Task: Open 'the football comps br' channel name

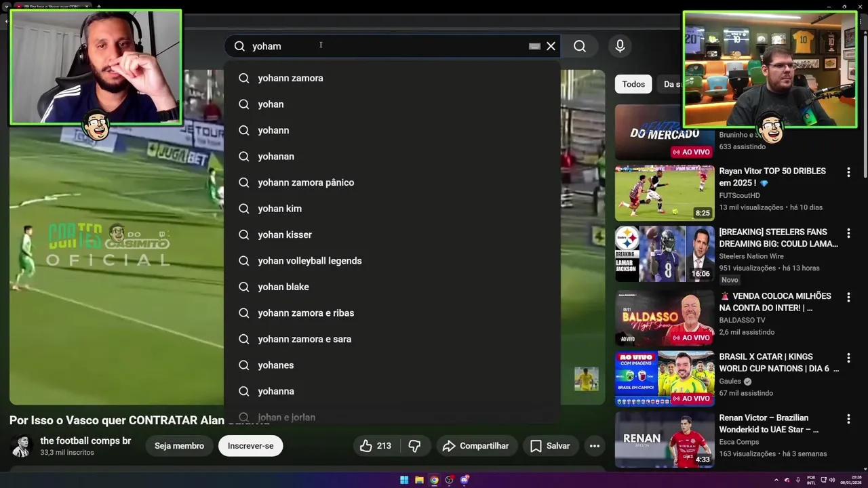Action: [x=85, y=441]
